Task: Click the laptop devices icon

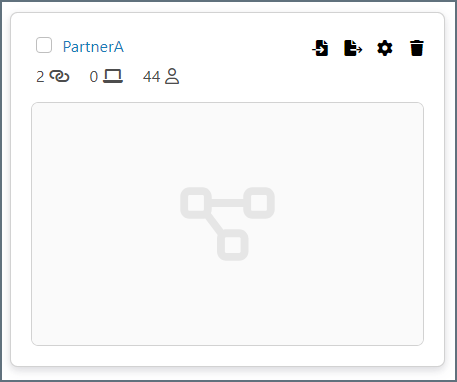Action: pyautogui.click(x=113, y=76)
